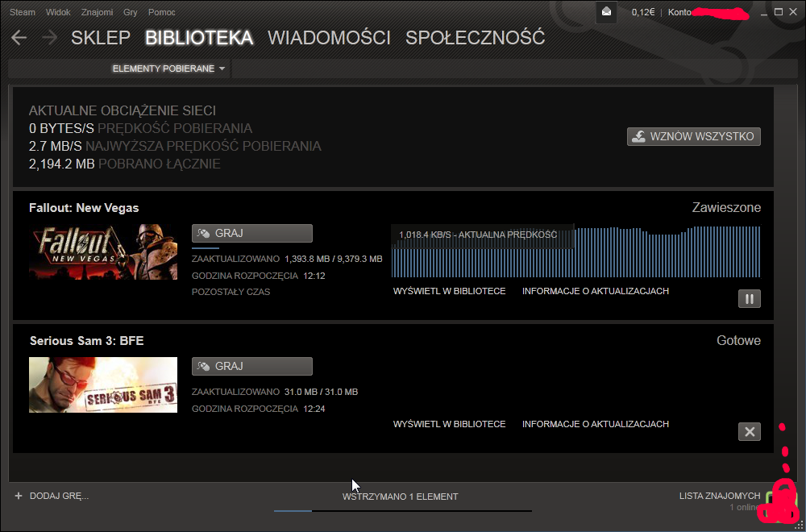Open LISTA ZNAJOMYCH friends list
The image size is (806, 532).
[720, 496]
